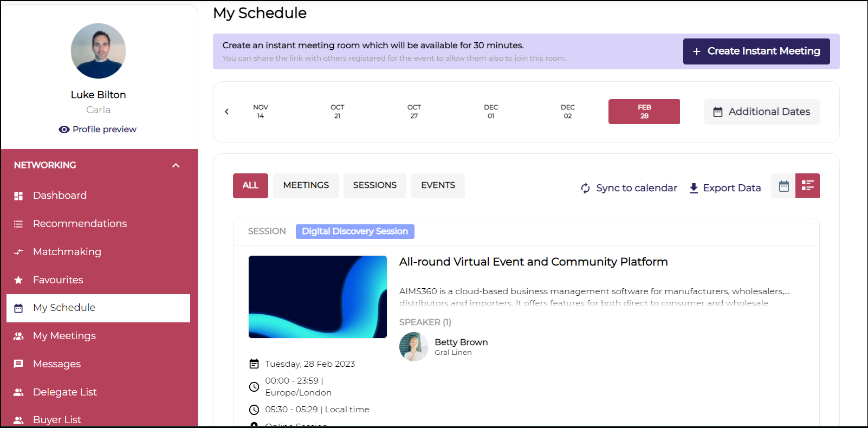Click the Messages chat icon

[x=18, y=364]
